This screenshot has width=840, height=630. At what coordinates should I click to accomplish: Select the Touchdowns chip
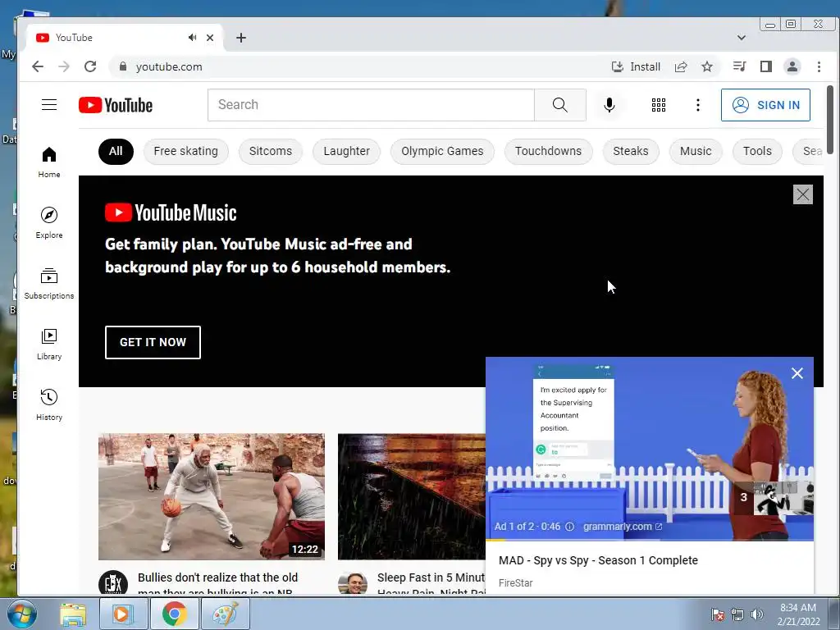[549, 151]
